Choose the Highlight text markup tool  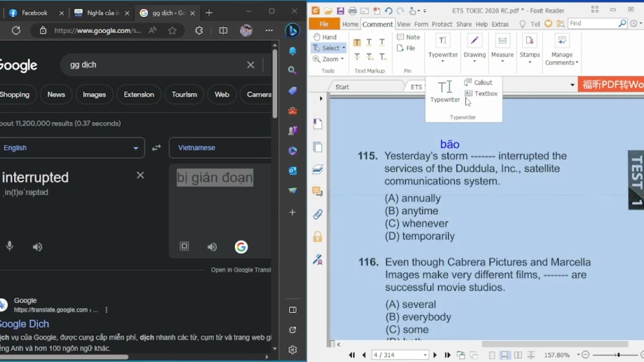click(357, 42)
